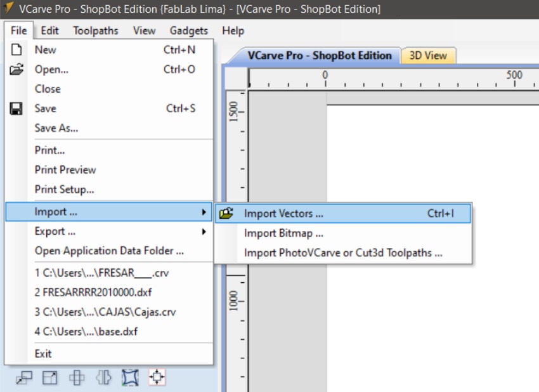
Task: Click the Save floppy disk icon
Action: [x=16, y=108]
